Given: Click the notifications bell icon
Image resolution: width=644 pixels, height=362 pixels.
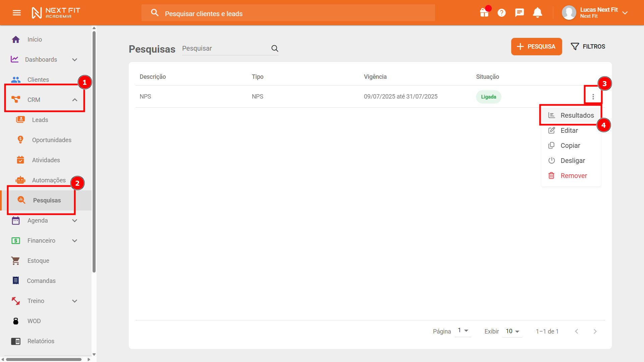Looking at the screenshot, I should 537,13.
